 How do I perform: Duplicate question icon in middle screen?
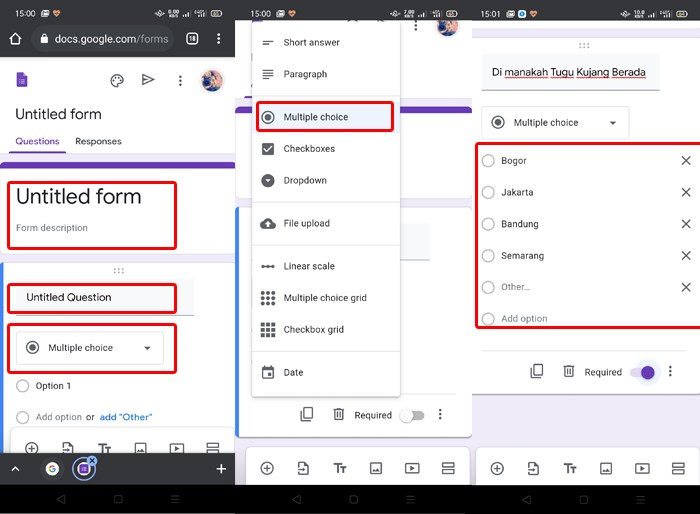click(x=307, y=414)
